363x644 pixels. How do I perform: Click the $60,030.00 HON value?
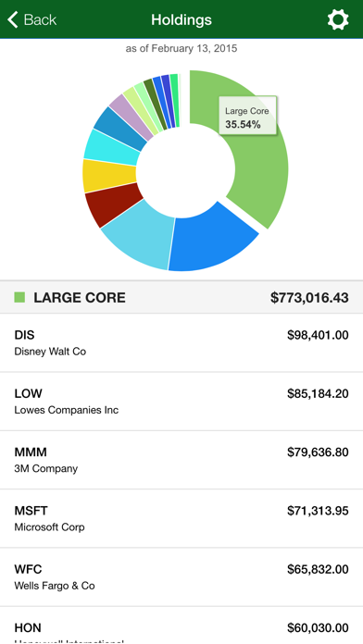tap(318, 628)
